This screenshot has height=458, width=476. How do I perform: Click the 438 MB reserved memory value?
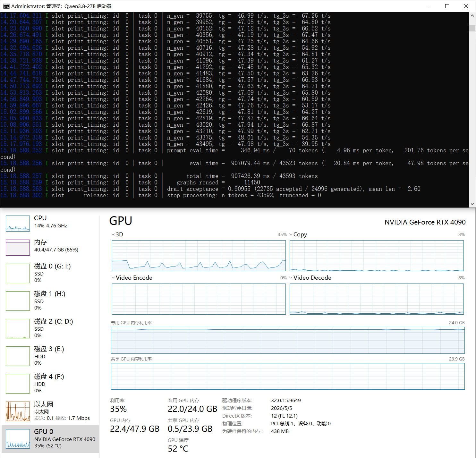click(x=280, y=431)
